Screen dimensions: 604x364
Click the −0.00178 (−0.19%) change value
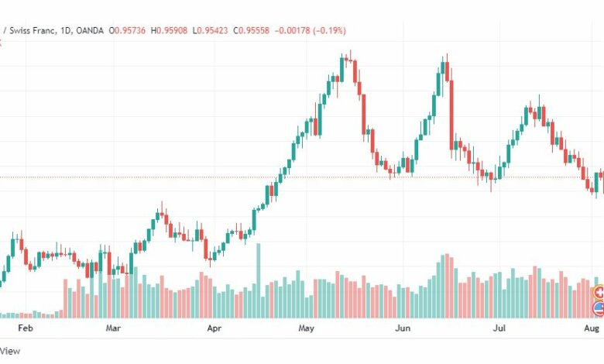point(310,30)
